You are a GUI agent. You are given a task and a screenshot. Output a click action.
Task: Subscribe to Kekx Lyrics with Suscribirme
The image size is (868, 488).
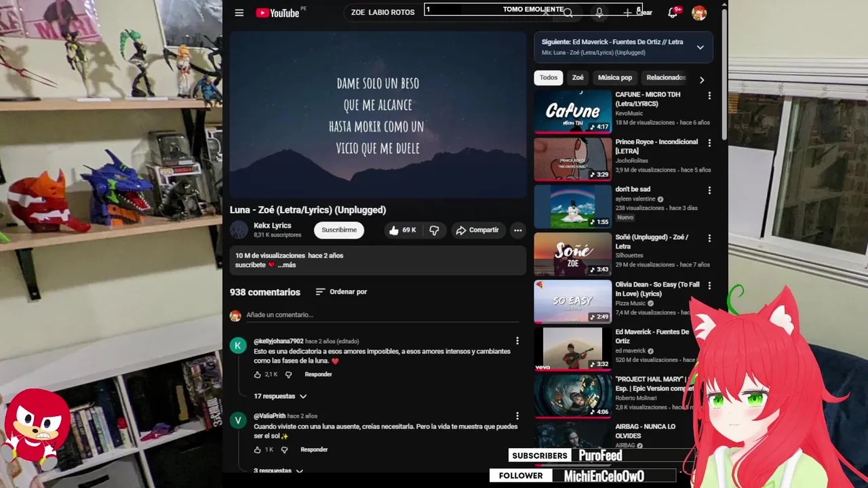click(339, 230)
